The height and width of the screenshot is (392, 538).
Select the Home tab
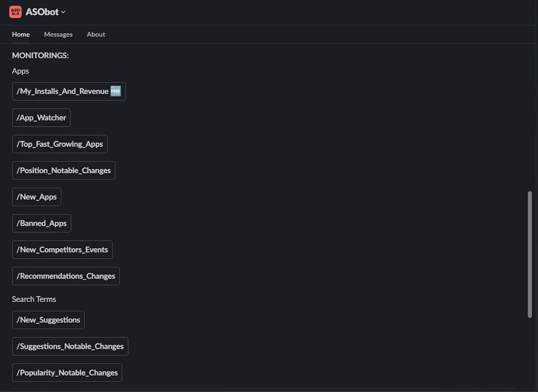click(20, 34)
